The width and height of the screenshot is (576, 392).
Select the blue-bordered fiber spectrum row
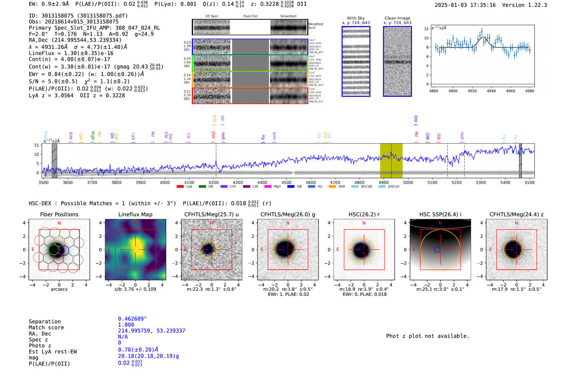[x=250, y=47]
